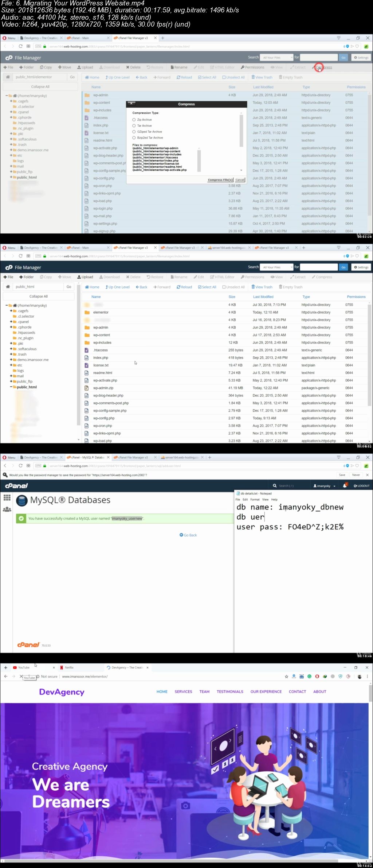Choose Bzip2ed Tar Archive option

click(134, 138)
